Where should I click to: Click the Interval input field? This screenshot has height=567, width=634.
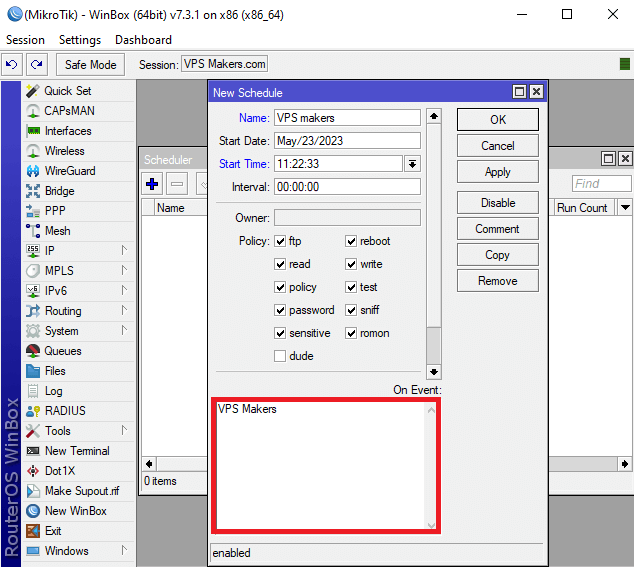(x=347, y=187)
